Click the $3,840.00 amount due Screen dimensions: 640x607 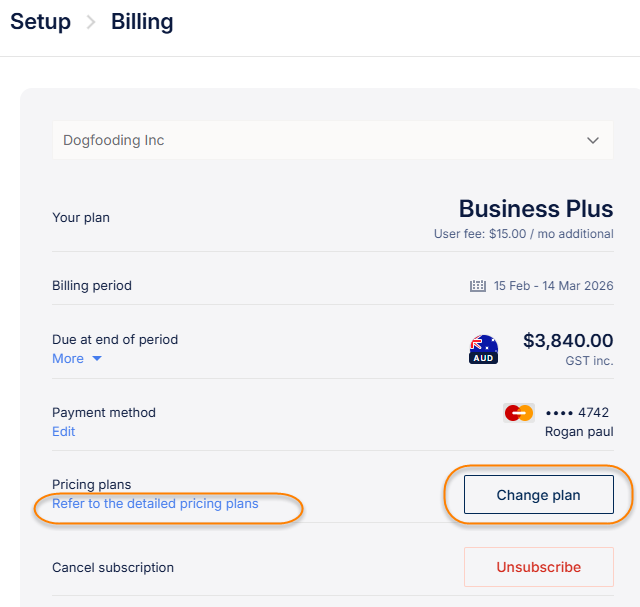pyautogui.click(x=568, y=341)
